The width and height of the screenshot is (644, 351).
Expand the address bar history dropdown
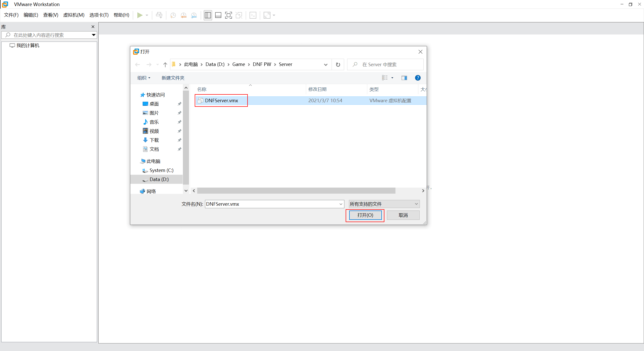[x=326, y=65]
